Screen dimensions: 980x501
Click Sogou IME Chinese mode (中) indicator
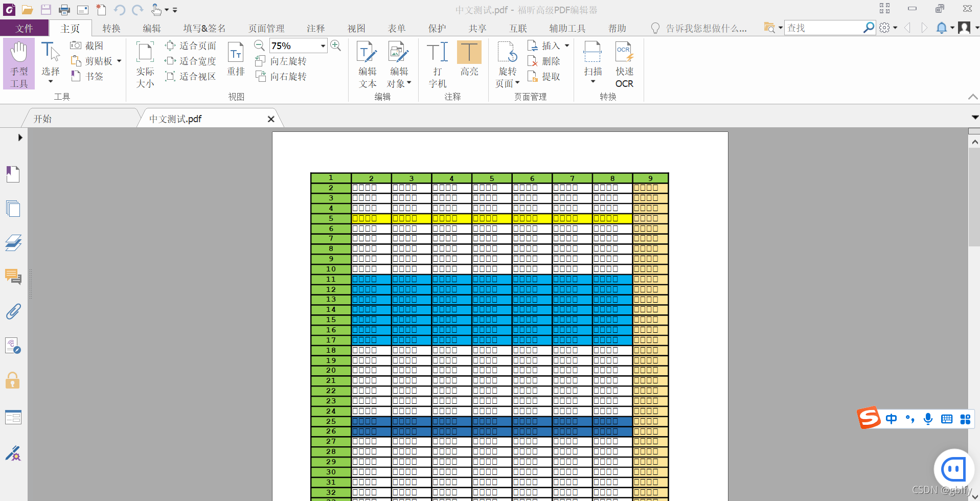891,419
